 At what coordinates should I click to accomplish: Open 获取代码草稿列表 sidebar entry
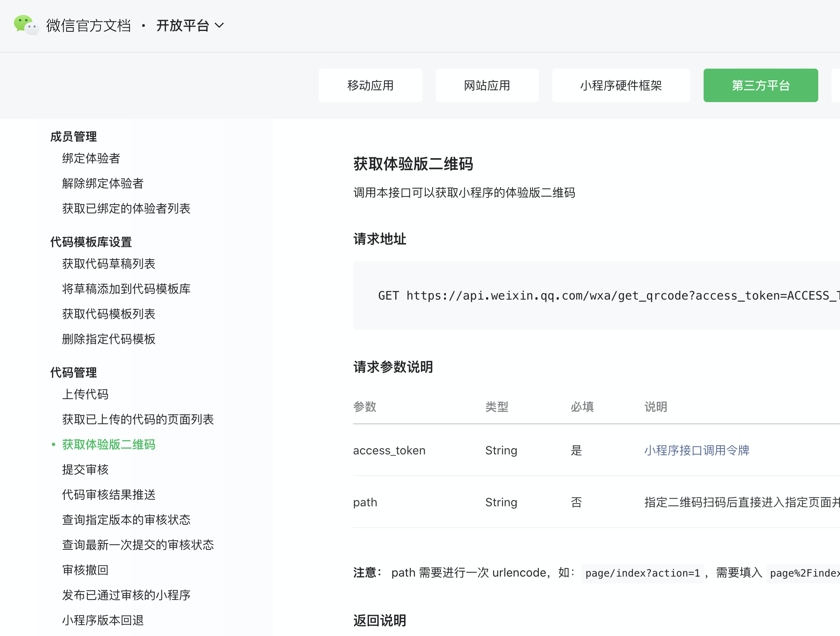[109, 264]
